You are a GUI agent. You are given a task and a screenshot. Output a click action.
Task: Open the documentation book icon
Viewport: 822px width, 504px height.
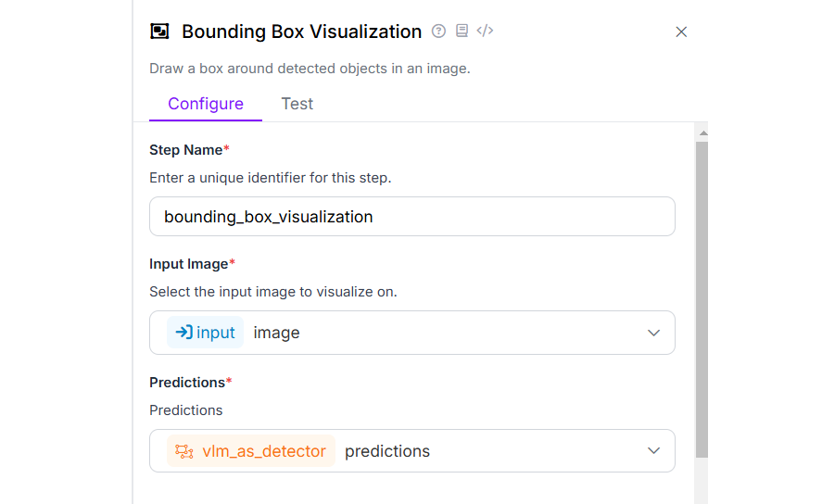[x=462, y=31]
